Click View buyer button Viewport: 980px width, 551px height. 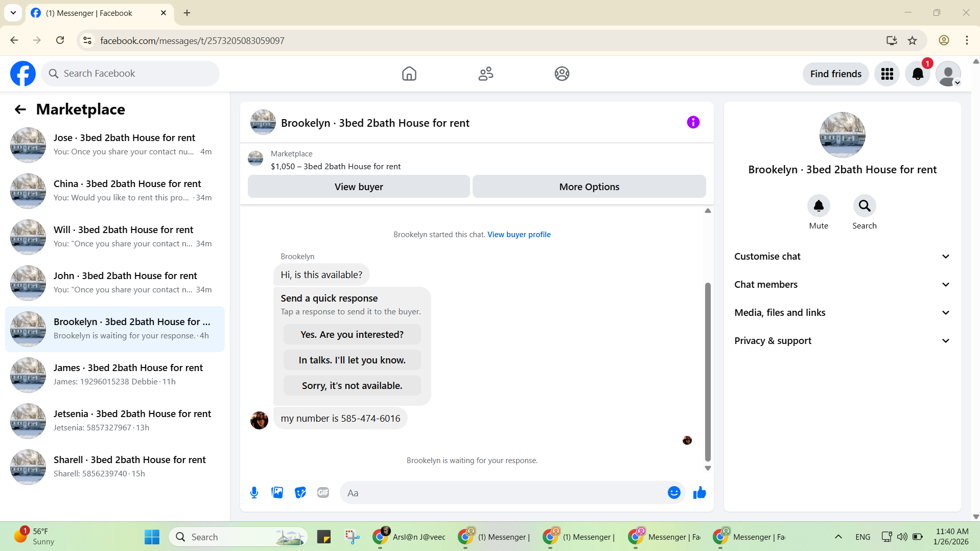(x=359, y=187)
